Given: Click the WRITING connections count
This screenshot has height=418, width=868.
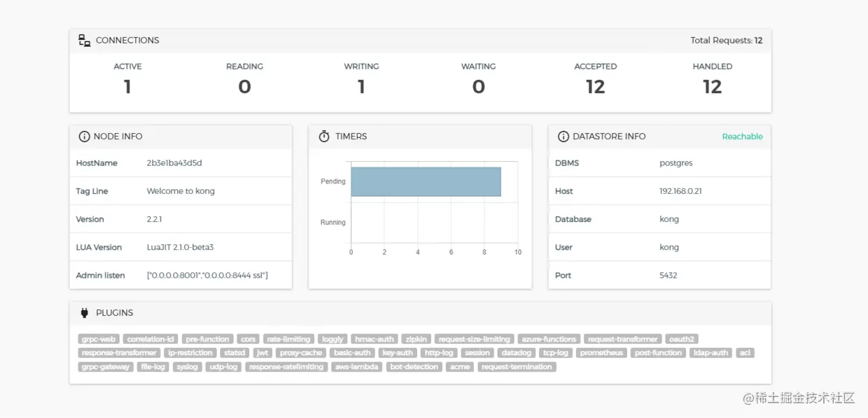Looking at the screenshot, I should [x=361, y=87].
